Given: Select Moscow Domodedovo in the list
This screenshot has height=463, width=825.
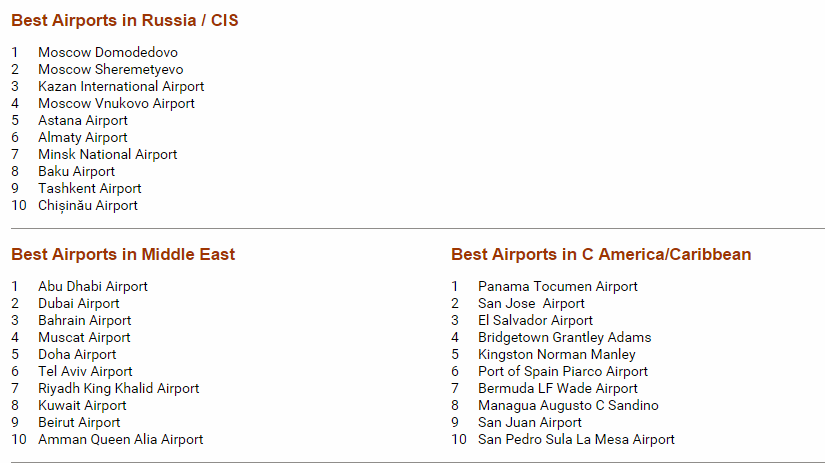Looking at the screenshot, I should click(108, 53).
